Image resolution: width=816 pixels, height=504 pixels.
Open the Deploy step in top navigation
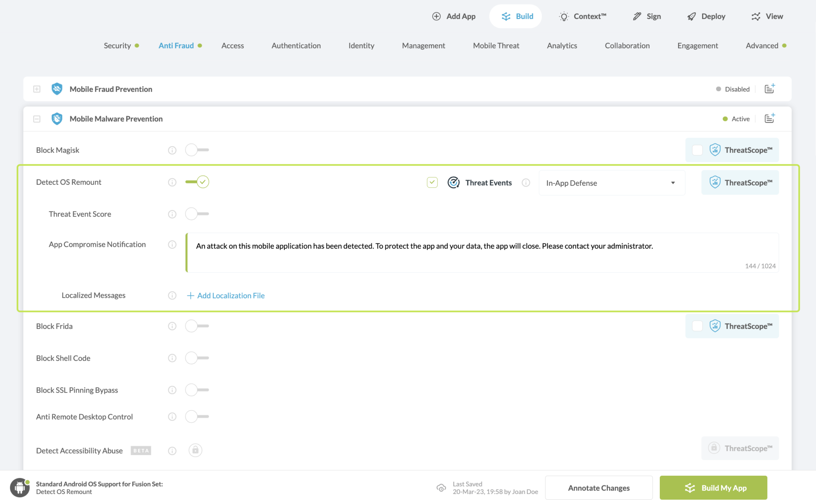[x=706, y=16]
